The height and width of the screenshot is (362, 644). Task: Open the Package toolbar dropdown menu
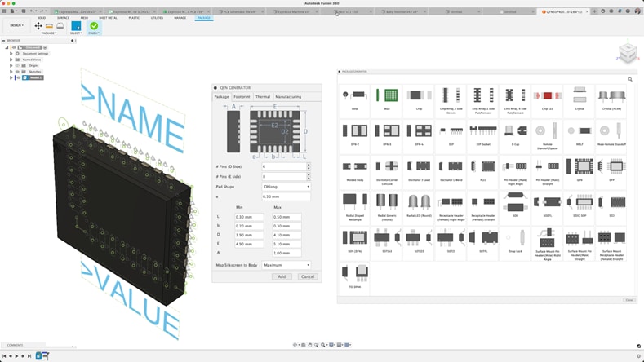49,33
